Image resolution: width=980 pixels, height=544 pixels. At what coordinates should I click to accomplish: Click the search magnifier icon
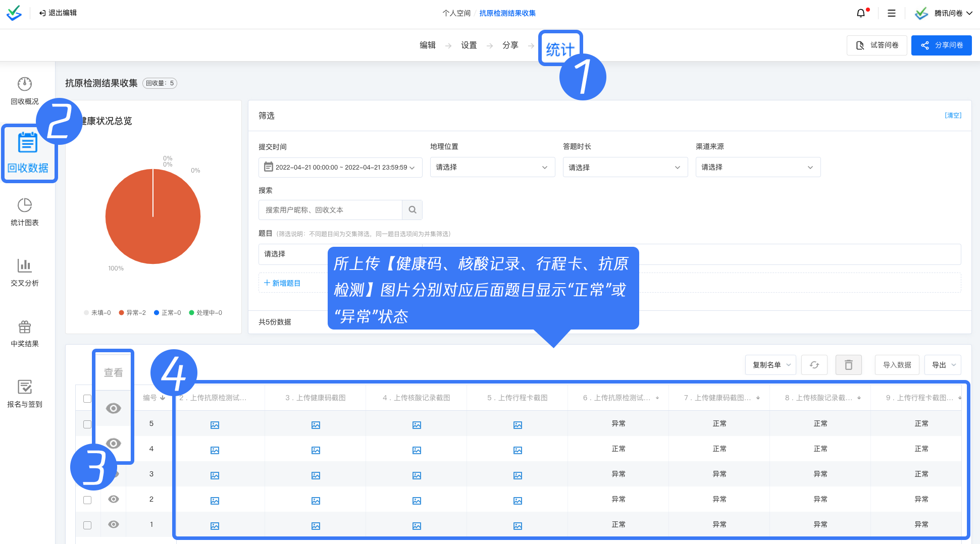pos(412,210)
